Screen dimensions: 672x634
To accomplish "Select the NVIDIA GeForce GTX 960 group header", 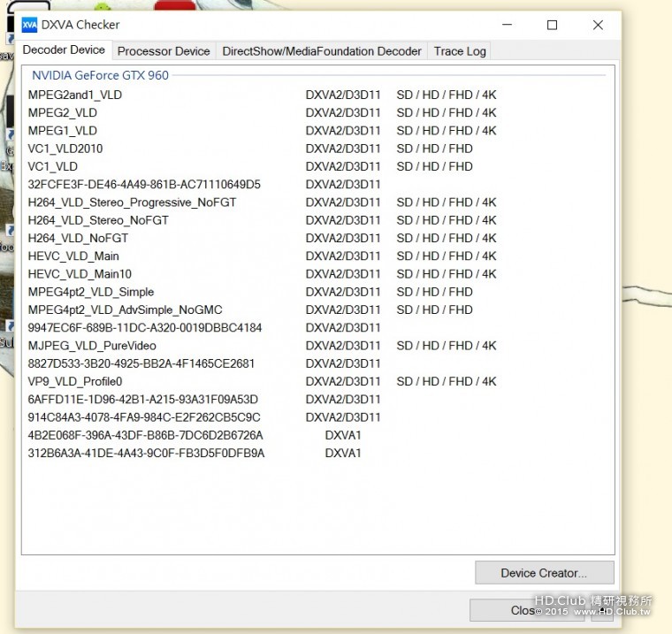I will click(x=100, y=75).
